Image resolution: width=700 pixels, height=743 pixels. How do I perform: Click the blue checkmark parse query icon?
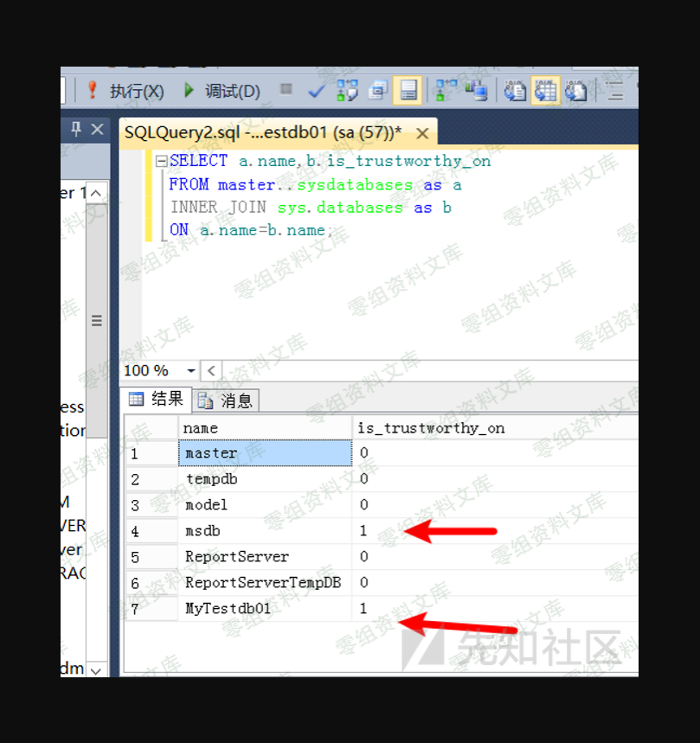coord(317,91)
